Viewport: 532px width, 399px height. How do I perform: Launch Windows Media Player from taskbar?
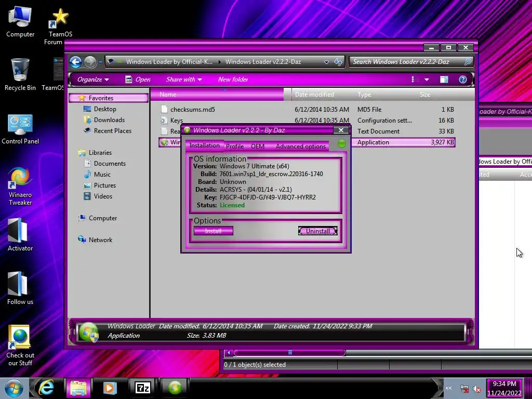110,388
